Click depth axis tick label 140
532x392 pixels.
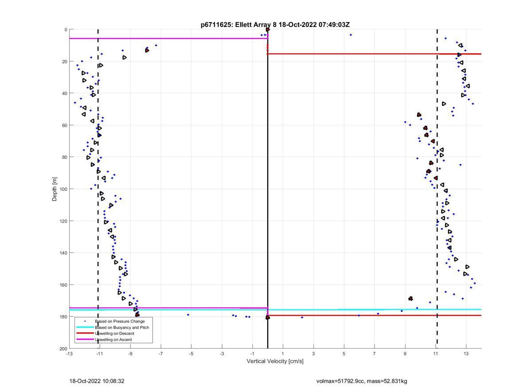coord(63,253)
